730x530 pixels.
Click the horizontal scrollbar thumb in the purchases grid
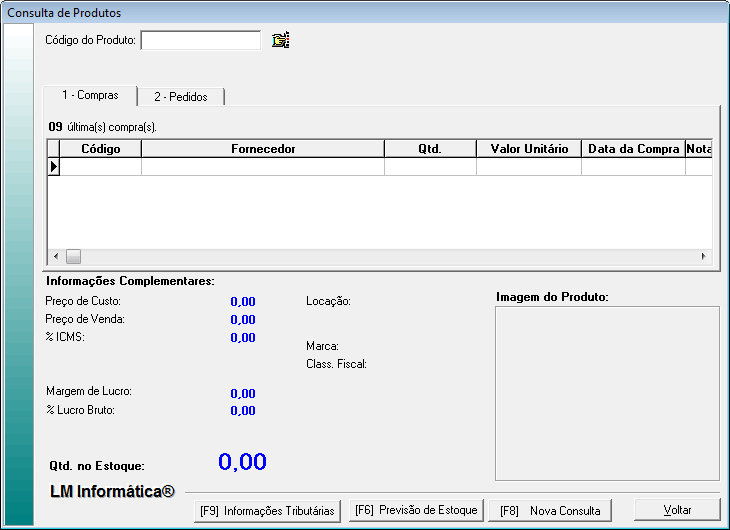pos(73,256)
